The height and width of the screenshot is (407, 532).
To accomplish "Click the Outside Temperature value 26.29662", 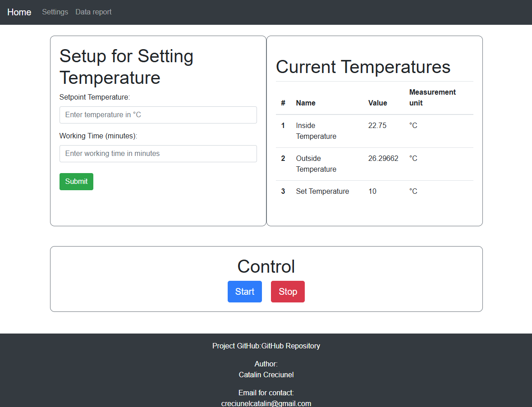I will (x=383, y=159).
